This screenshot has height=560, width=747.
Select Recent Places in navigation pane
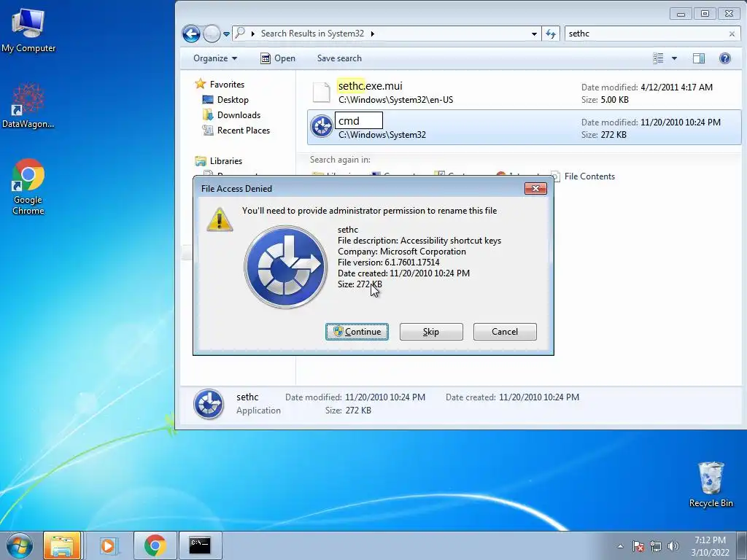tap(236, 130)
